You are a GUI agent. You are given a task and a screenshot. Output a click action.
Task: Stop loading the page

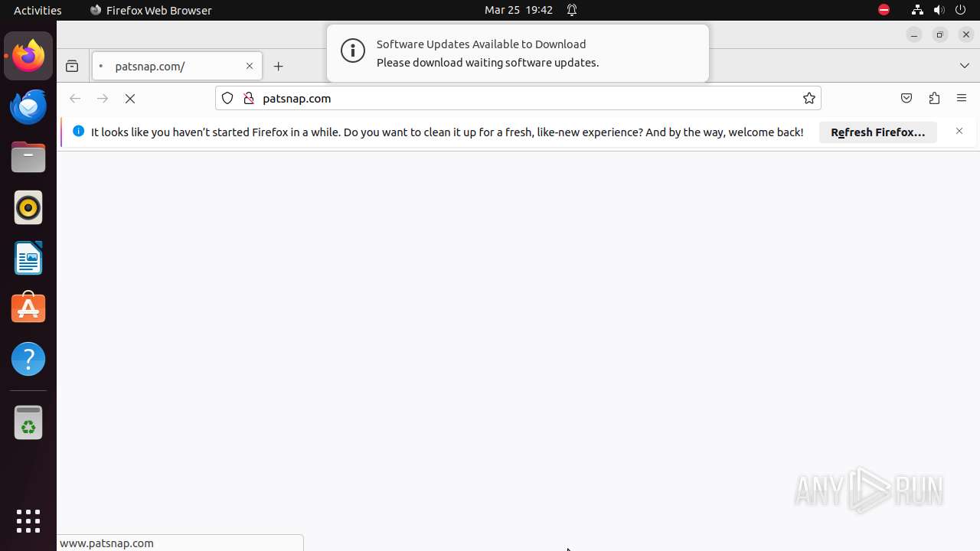pos(130,99)
